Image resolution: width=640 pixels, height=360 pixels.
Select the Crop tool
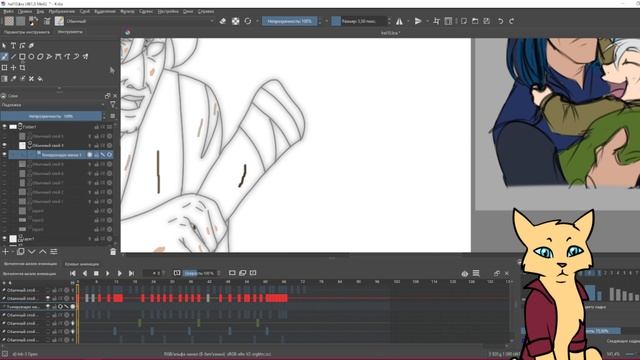pyautogui.click(x=22, y=68)
